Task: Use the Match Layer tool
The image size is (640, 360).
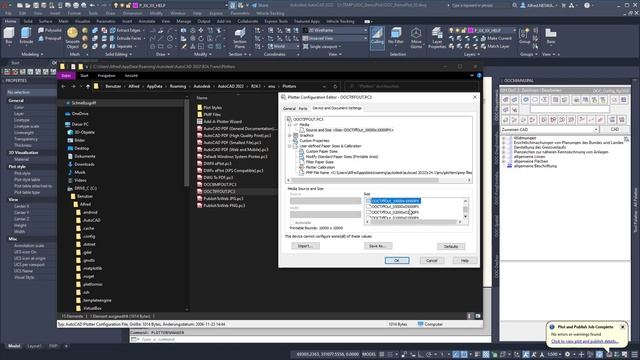Action: click(495, 46)
